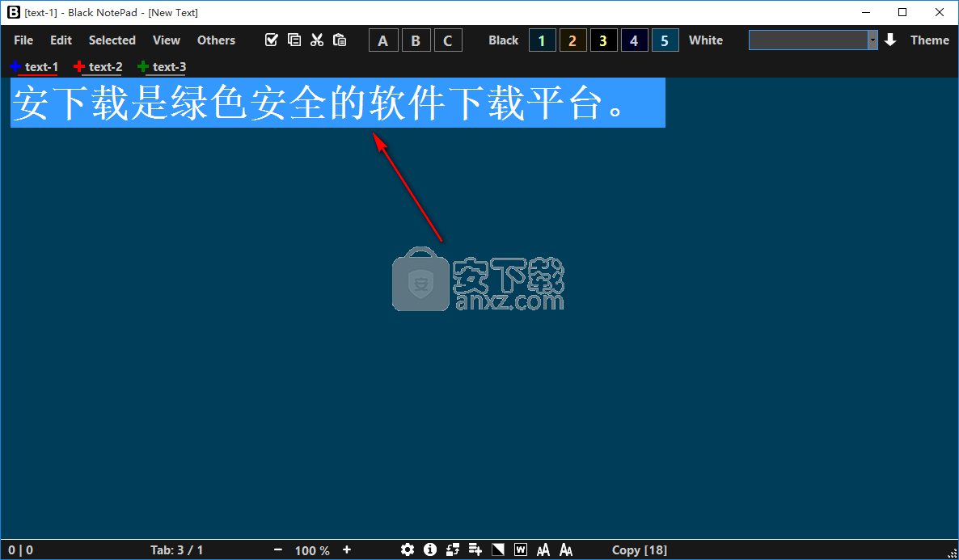Screen dimensions: 959x560
Task: Click the copy icon in toolbar
Action: (294, 40)
